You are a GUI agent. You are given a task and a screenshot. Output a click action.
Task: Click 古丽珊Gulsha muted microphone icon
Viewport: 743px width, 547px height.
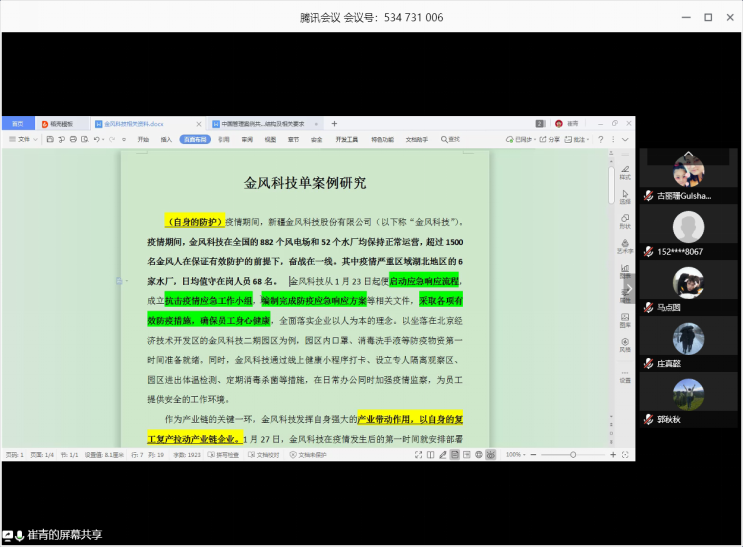pyautogui.click(x=648, y=195)
